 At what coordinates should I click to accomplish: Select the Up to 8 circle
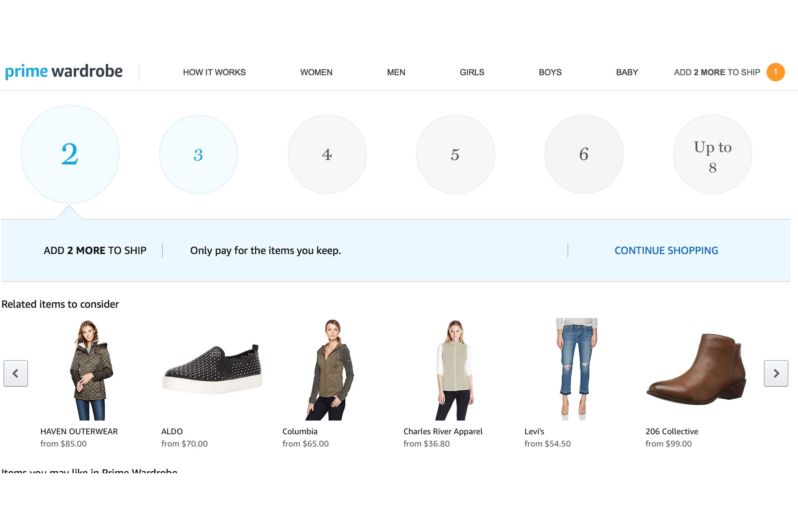(x=713, y=154)
